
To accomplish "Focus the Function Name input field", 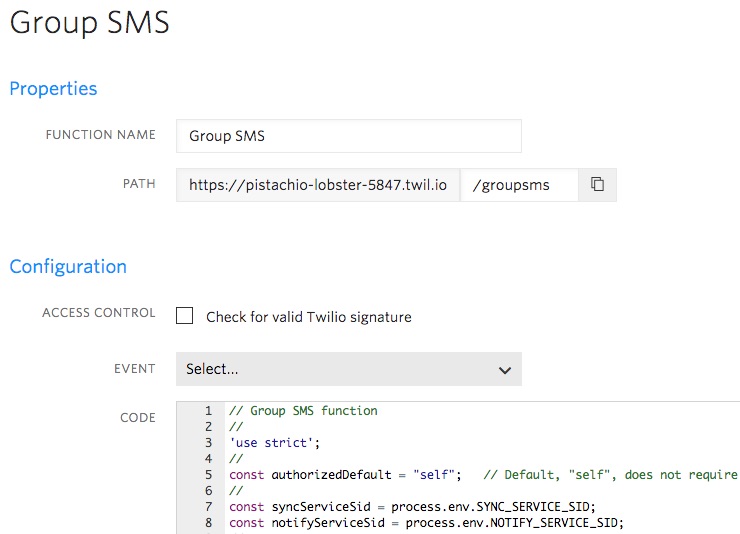I will coord(349,136).
